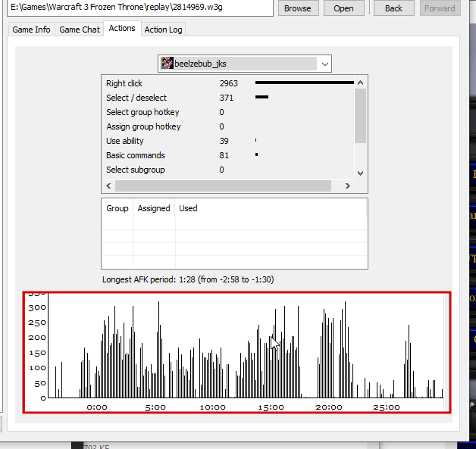Switch to the Game Chat tab
The height and width of the screenshot is (449, 476).
[x=80, y=30]
